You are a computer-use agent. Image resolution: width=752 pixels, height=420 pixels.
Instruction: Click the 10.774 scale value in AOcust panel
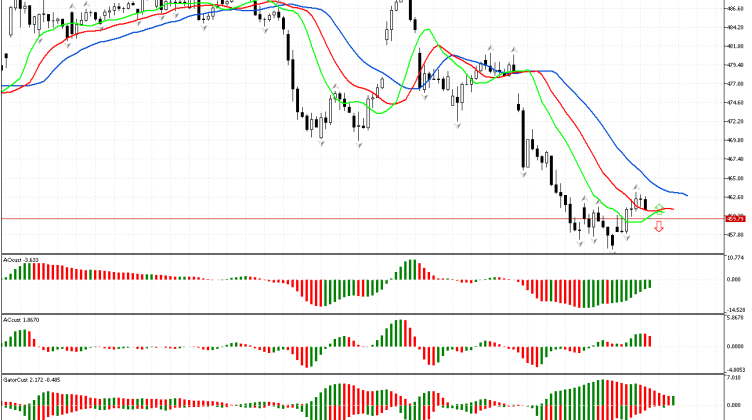coord(735,259)
